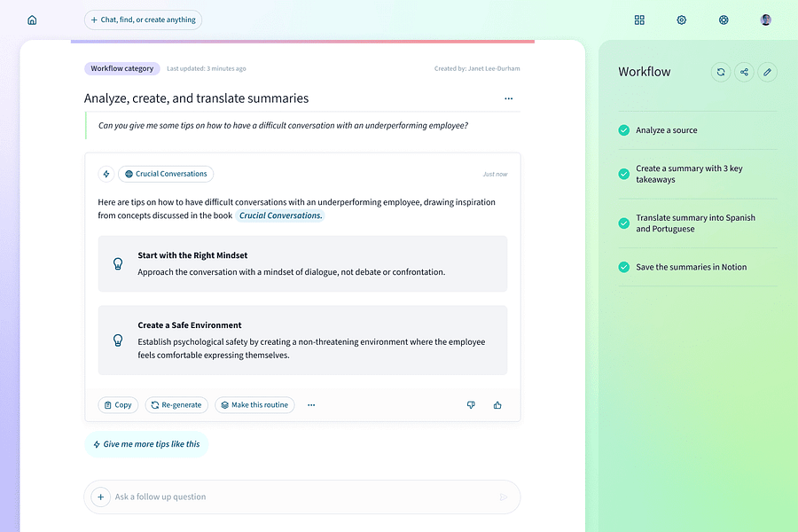This screenshot has width=798, height=532.
Task: Copy the response text
Action: click(x=118, y=404)
